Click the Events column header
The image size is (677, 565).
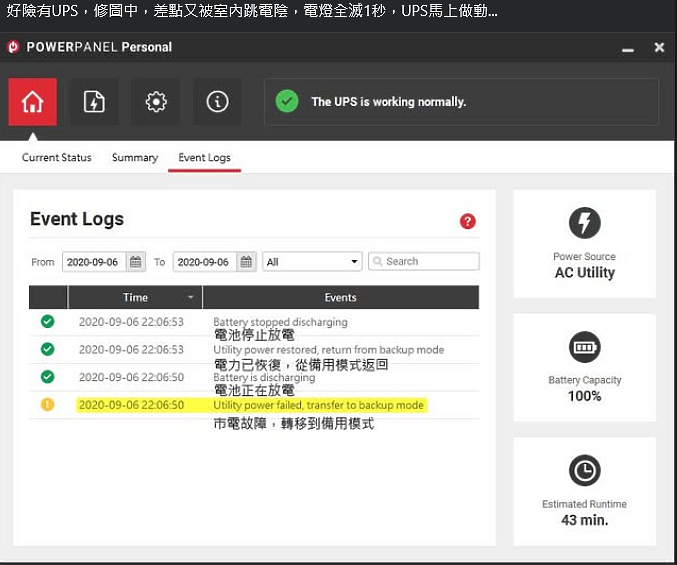pos(341,297)
